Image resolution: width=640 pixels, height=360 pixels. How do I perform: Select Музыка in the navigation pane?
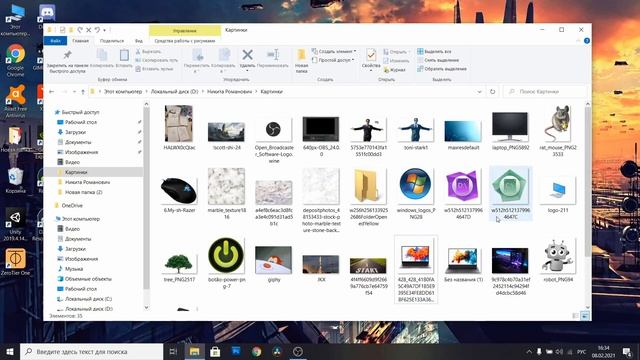(70, 269)
